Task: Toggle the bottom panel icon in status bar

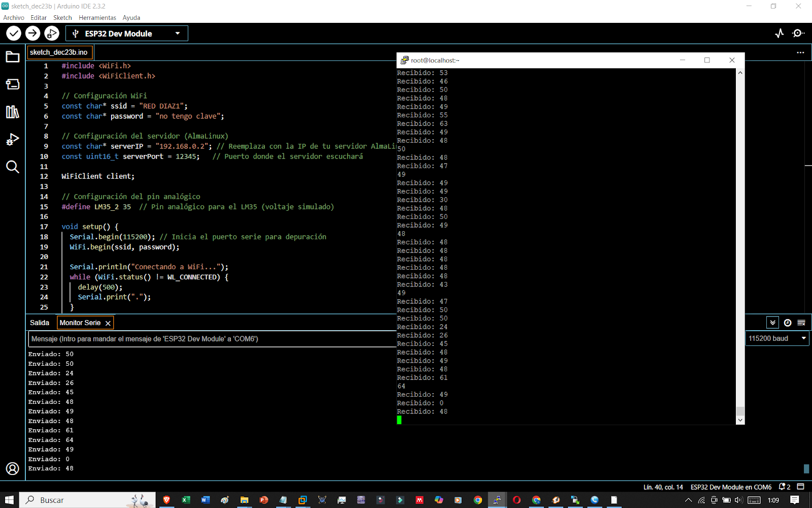Action: pos(801,487)
